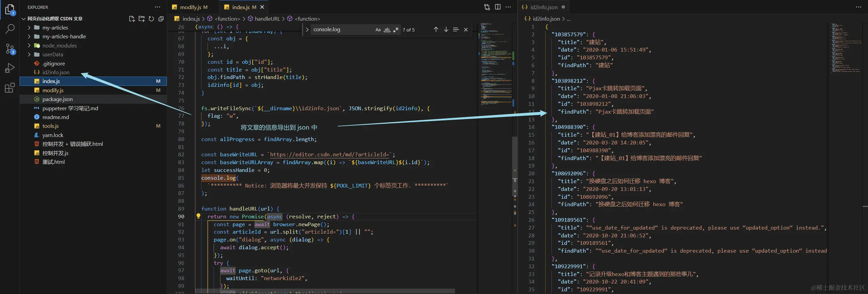This screenshot has height=294, width=868.
Task: Open changes compare icon in editor toolbar
Action: coord(487,7)
